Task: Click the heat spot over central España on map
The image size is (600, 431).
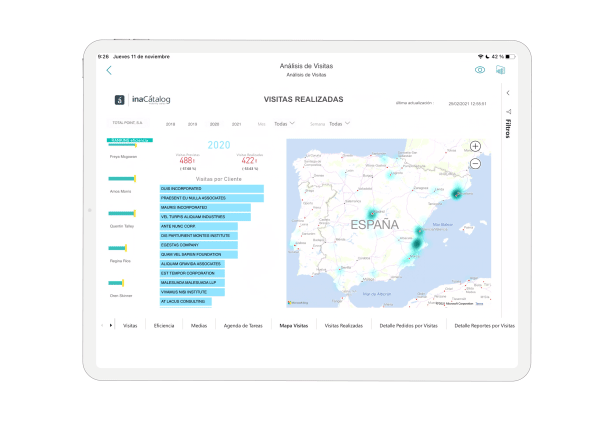Action: 370,213
